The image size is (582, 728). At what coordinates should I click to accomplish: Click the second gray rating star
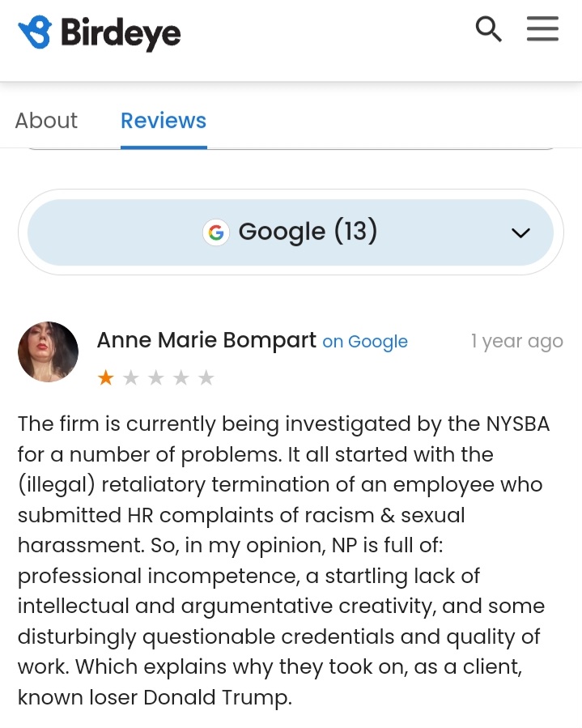(131, 377)
